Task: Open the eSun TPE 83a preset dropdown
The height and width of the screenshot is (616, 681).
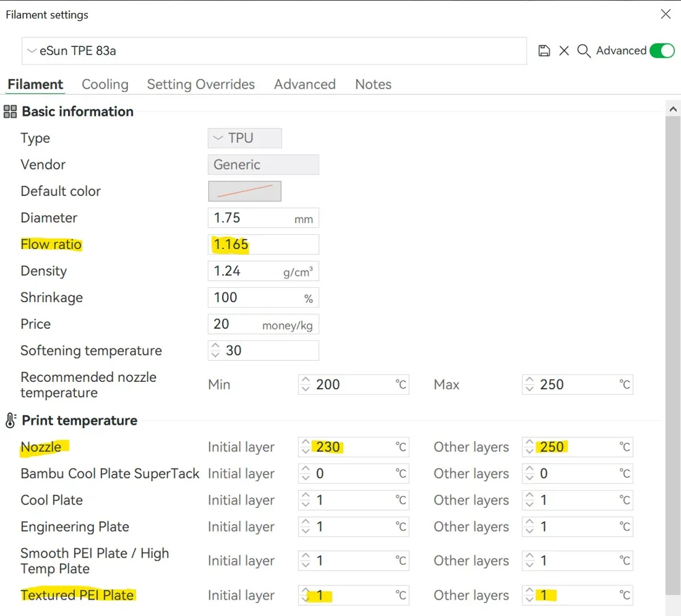Action: 274,51
